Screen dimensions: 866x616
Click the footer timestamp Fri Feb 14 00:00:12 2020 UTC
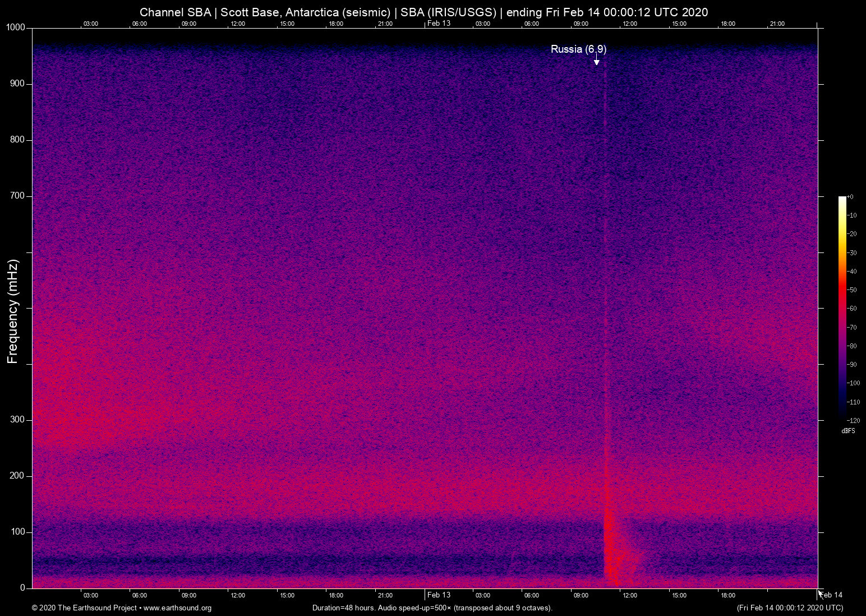tap(789, 608)
